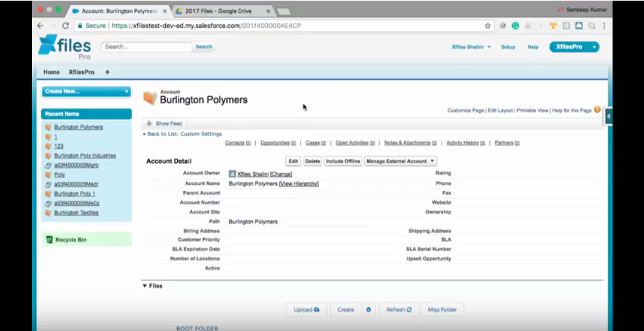Click the Sandeep Kumar profile name
This screenshot has height=331, width=644.
(586, 10)
